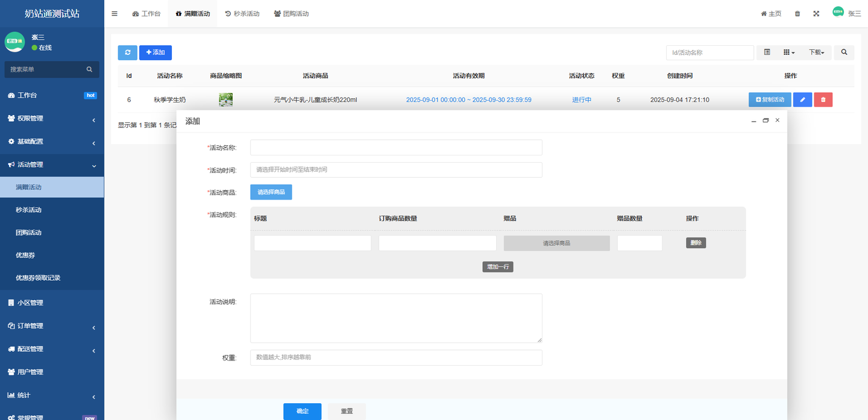
Task: Click the blue pencil edit icon
Action: [802, 100]
